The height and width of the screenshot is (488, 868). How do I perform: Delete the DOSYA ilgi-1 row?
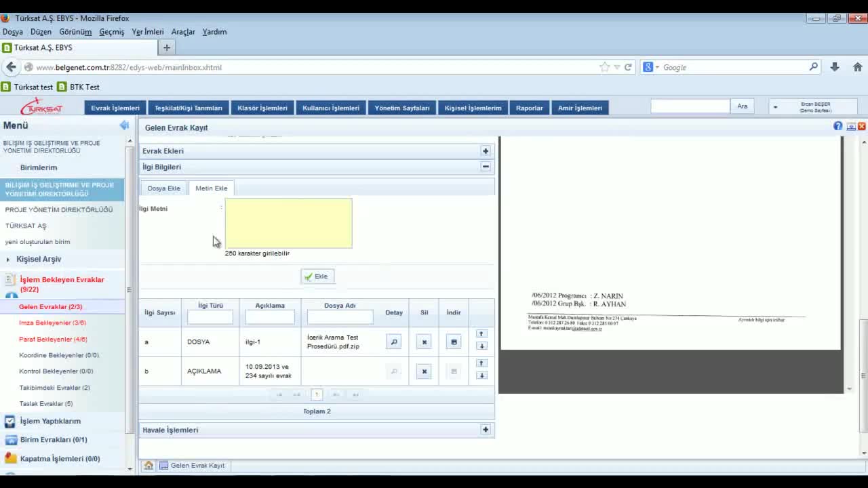(424, 342)
